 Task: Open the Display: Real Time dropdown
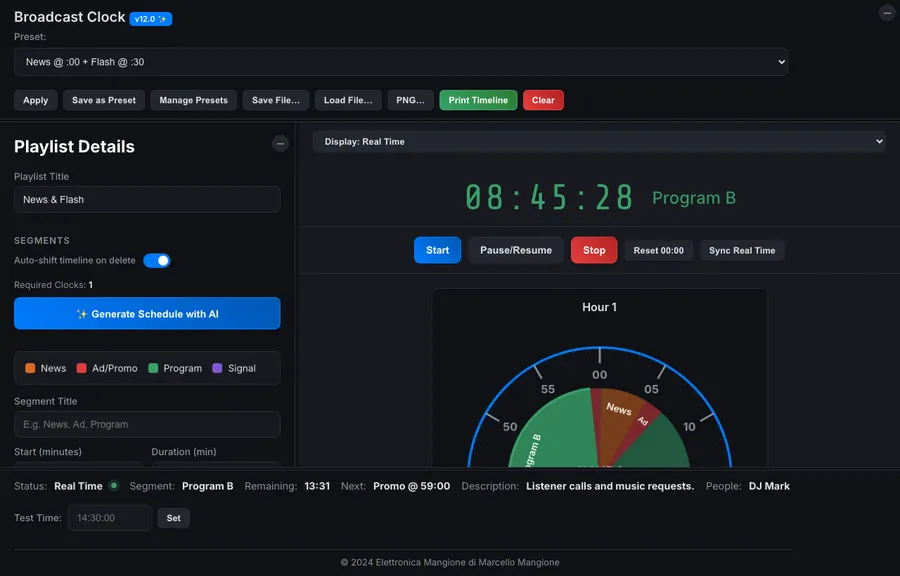[x=599, y=142]
